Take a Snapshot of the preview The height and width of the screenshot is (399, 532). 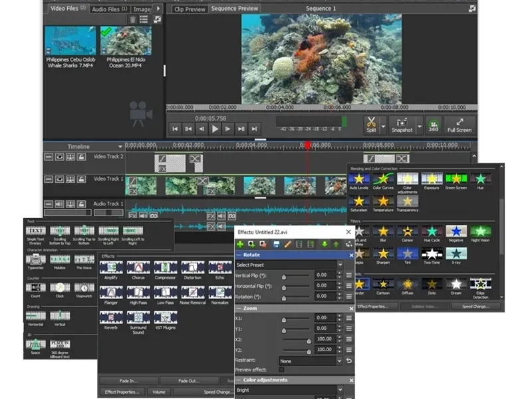point(402,125)
